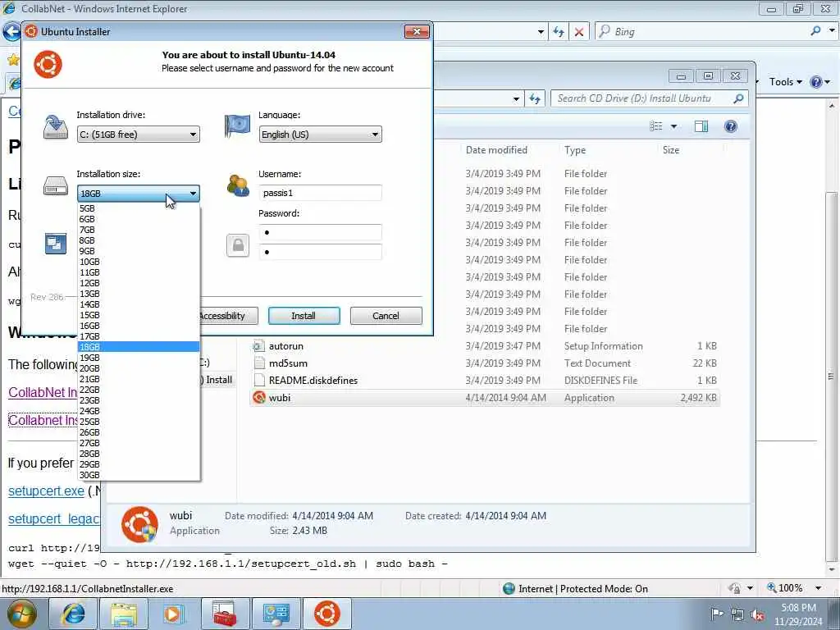Click the Internet Explorer refresh icon
The height and width of the screenshot is (630, 840).
click(x=559, y=32)
